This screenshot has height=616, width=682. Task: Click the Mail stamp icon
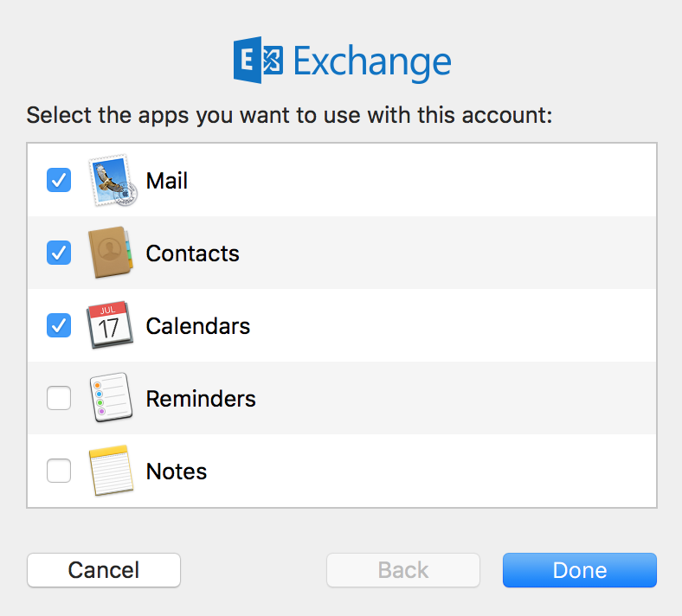pyautogui.click(x=113, y=180)
